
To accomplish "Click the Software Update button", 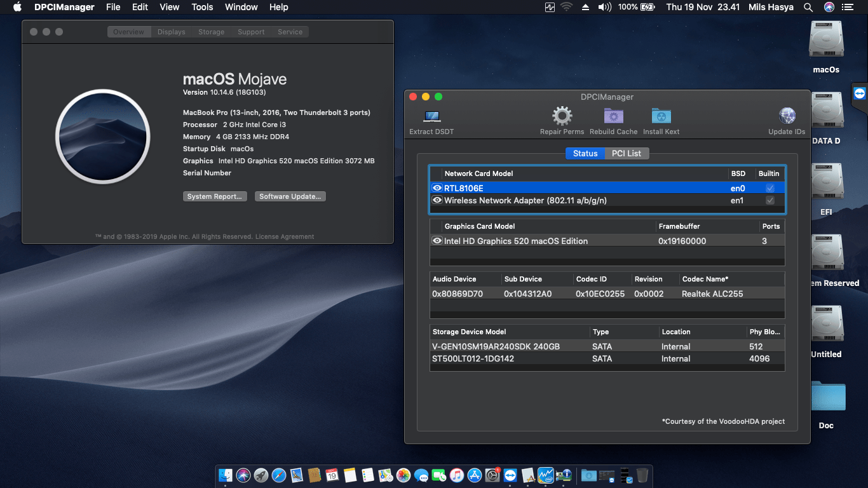I will coord(290,196).
